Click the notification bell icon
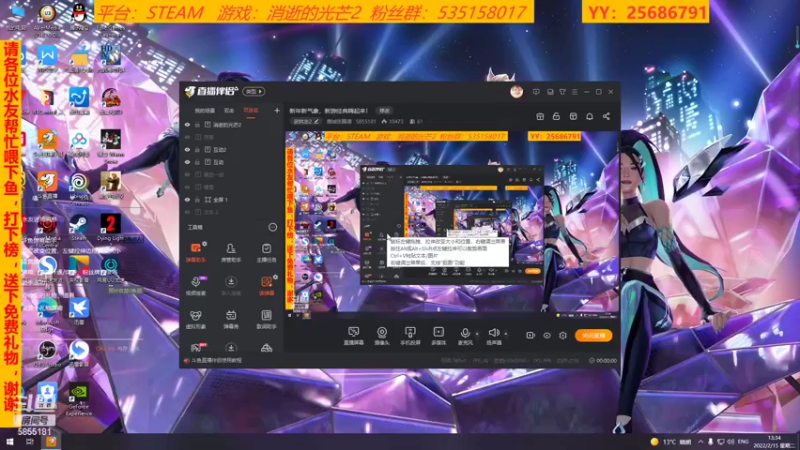 pos(589,116)
